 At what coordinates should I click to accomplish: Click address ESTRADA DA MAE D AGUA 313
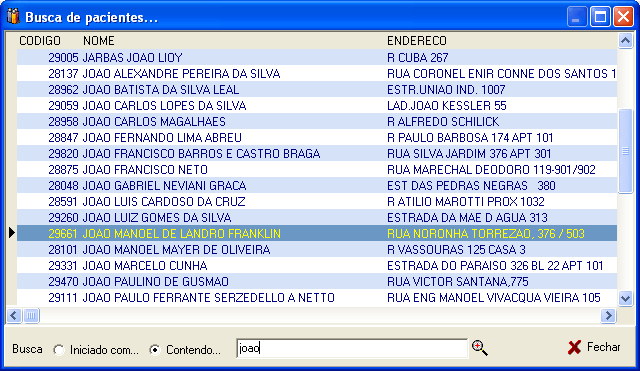pos(467,218)
